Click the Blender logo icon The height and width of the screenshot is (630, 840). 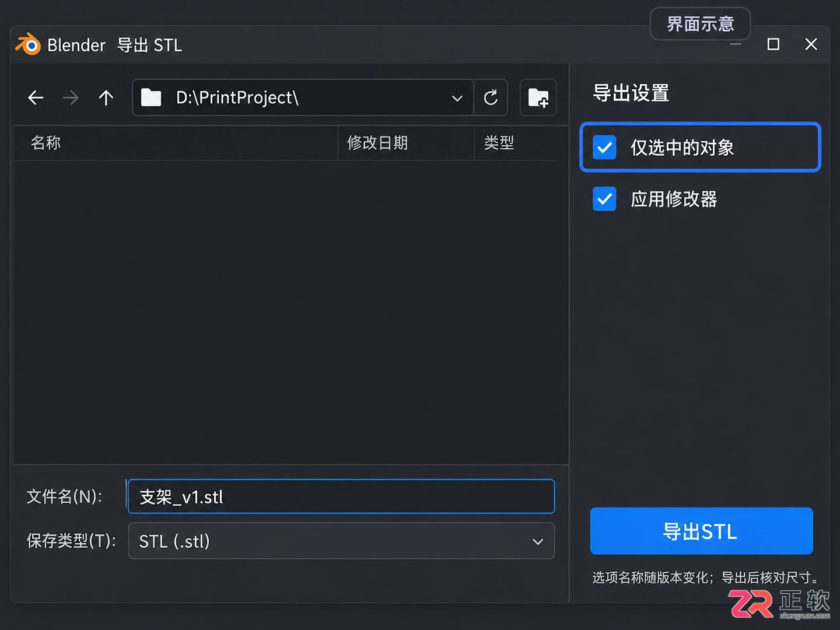click(x=27, y=44)
